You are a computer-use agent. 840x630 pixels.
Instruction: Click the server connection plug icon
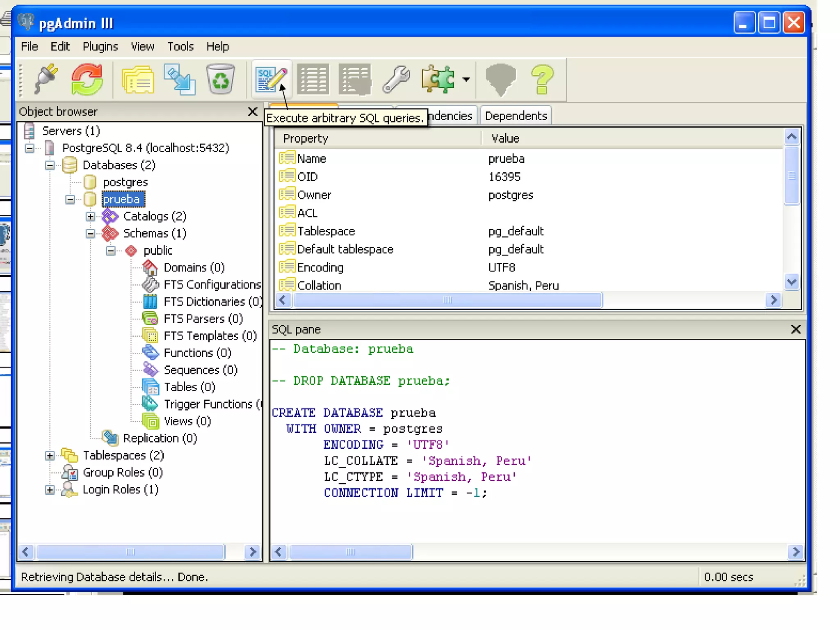[x=46, y=80]
